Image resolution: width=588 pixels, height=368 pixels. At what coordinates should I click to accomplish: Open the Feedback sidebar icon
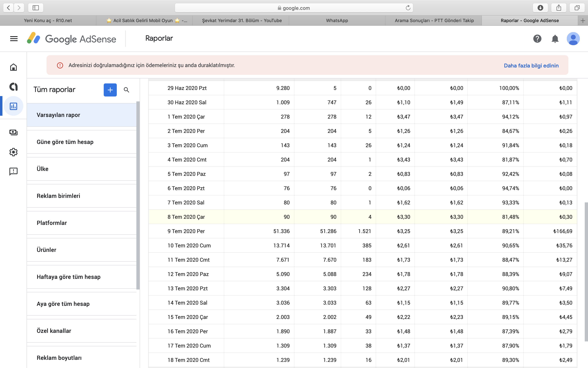coord(13,172)
